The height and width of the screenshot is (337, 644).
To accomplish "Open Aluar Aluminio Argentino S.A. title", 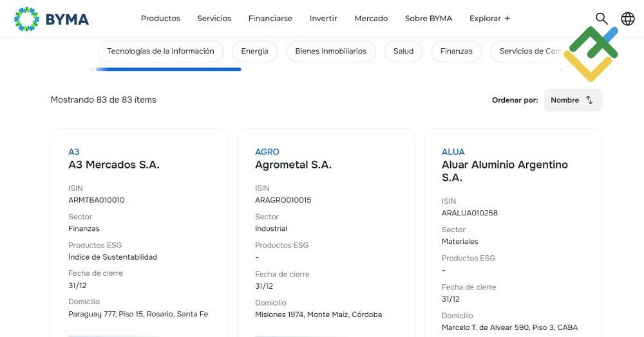I will [x=505, y=171].
